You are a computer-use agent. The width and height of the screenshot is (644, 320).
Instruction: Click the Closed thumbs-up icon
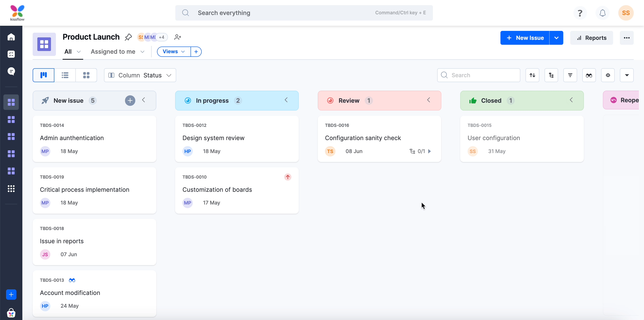pyautogui.click(x=472, y=100)
